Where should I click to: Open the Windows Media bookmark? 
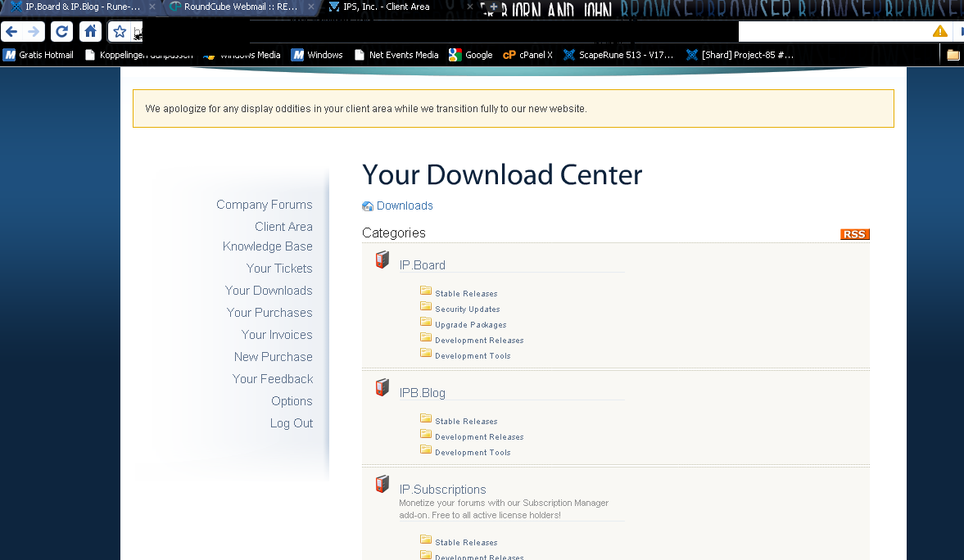tap(242, 55)
